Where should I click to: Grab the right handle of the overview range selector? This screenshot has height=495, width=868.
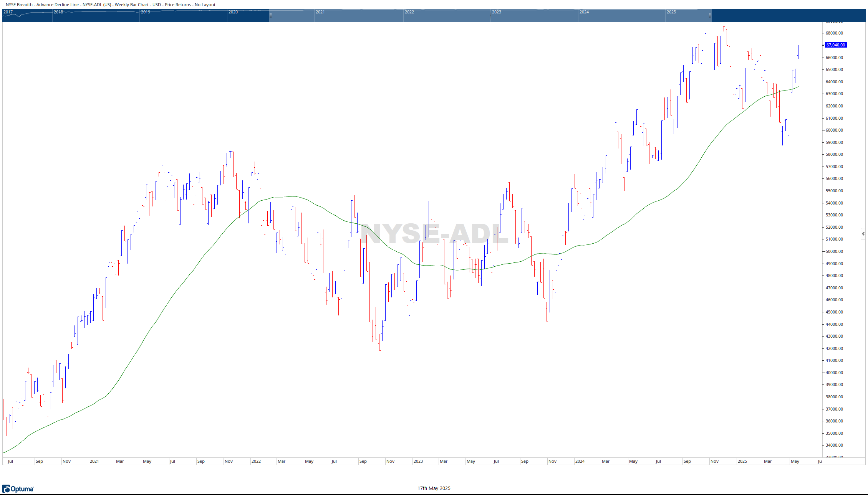point(710,15)
